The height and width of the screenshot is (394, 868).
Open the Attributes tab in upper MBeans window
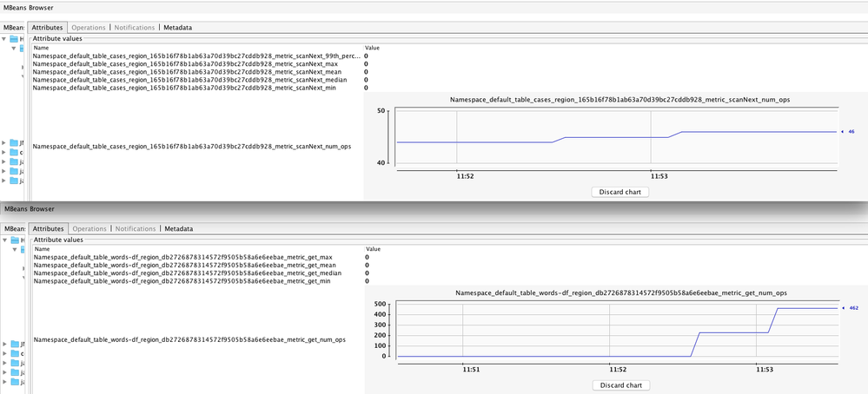(x=47, y=28)
